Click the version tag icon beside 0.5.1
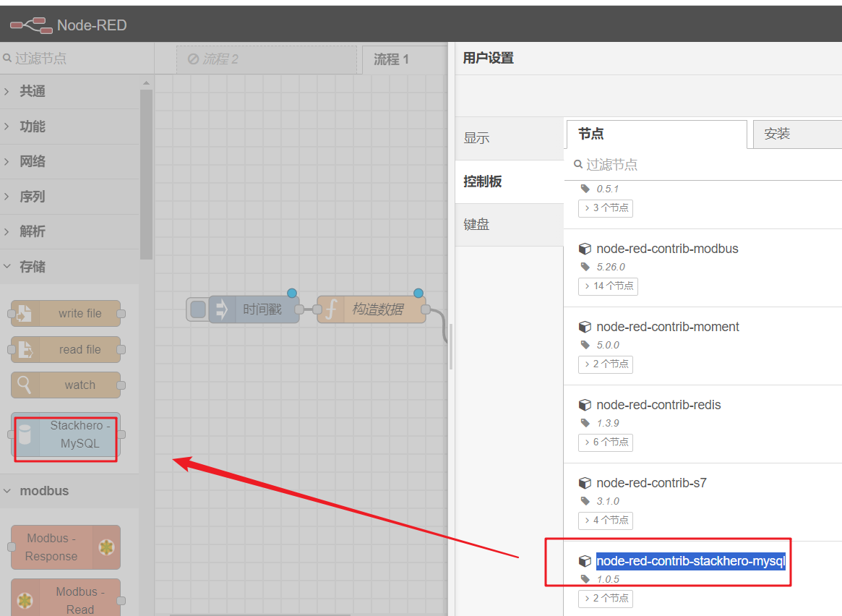Viewport: 842px width, 616px height. (x=585, y=189)
